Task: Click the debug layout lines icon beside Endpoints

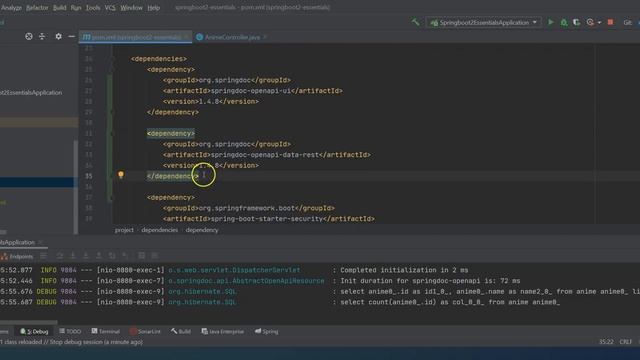Action: click(43, 256)
